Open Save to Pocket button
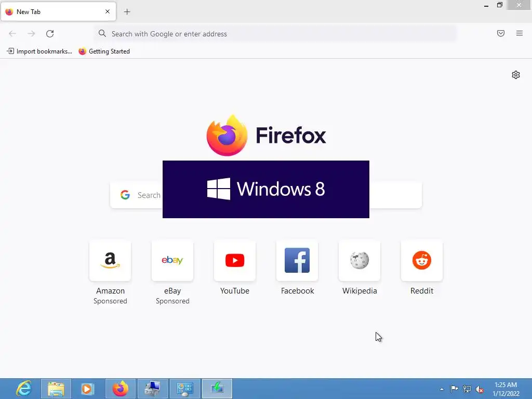The height and width of the screenshot is (399, 532). [x=501, y=33]
